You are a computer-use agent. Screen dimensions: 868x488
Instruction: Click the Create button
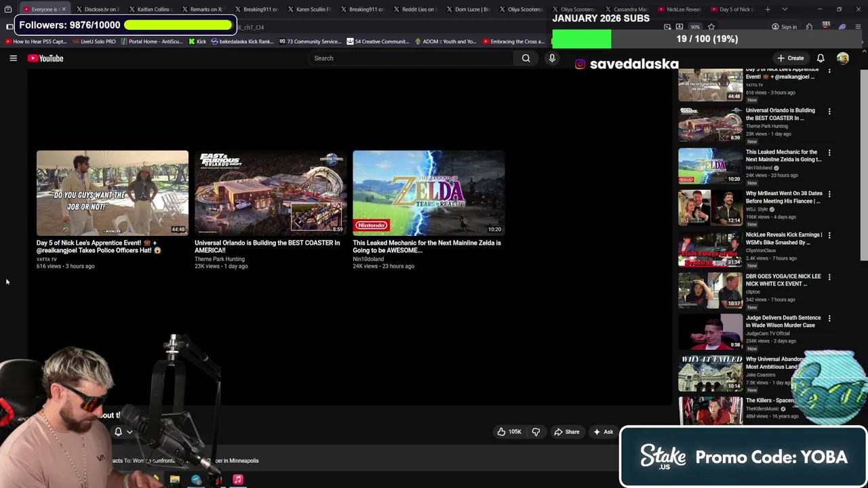tap(791, 58)
